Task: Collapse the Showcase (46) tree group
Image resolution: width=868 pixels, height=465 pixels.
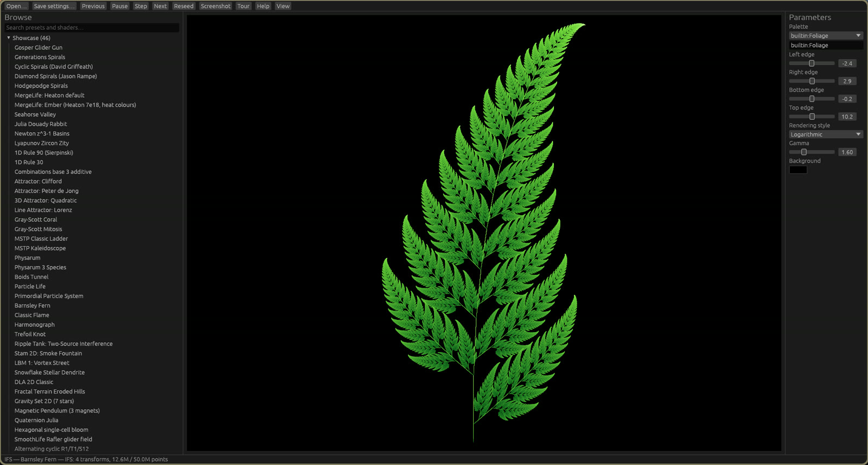Action: (9, 38)
